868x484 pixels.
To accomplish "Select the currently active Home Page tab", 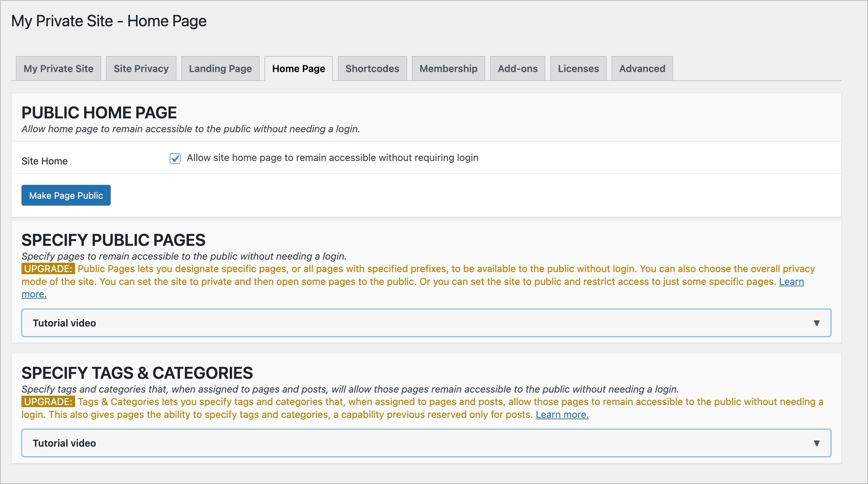I will (x=298, y=68).
